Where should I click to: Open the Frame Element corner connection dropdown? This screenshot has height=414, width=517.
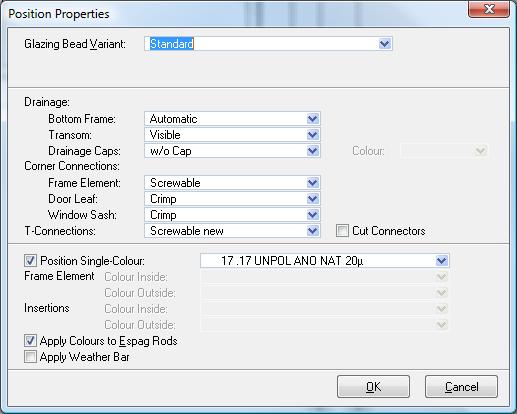coord(313,183)
